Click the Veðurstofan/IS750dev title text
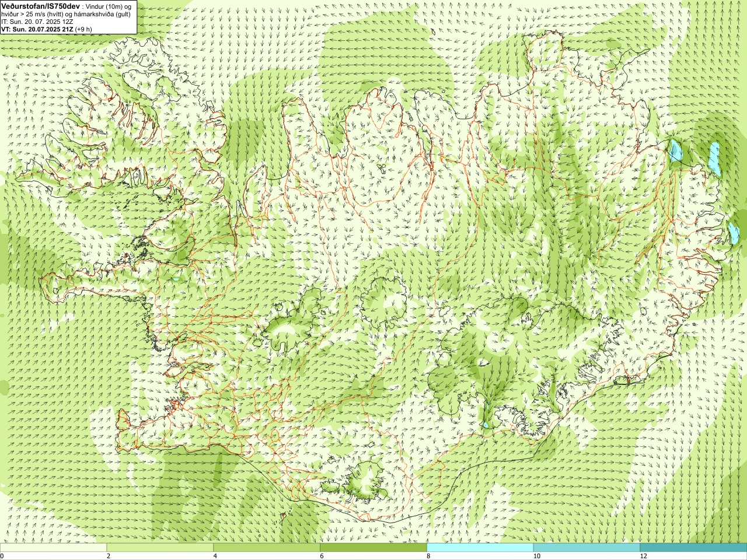747x560 pixels. [x=41, y=6]
